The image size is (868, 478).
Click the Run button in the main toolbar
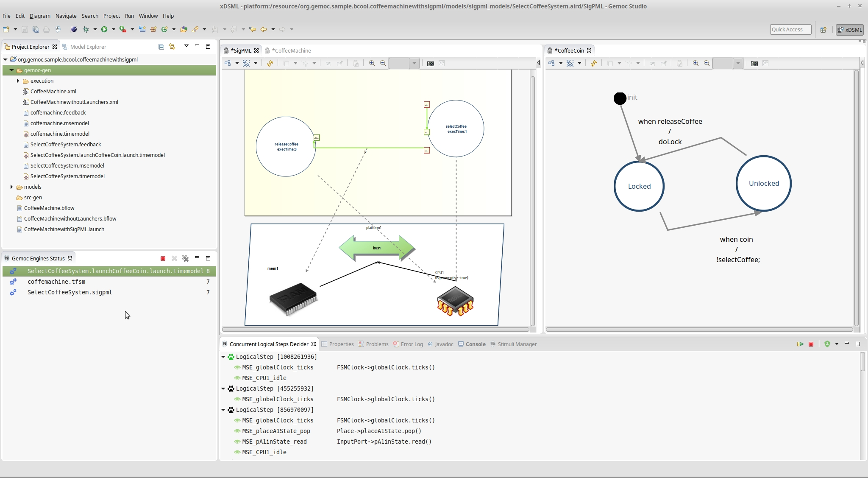coord(104,29)
